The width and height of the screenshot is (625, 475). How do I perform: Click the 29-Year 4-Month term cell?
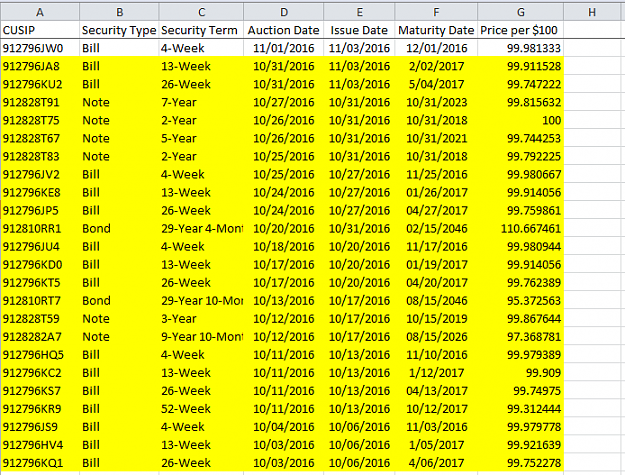(201, 228)
